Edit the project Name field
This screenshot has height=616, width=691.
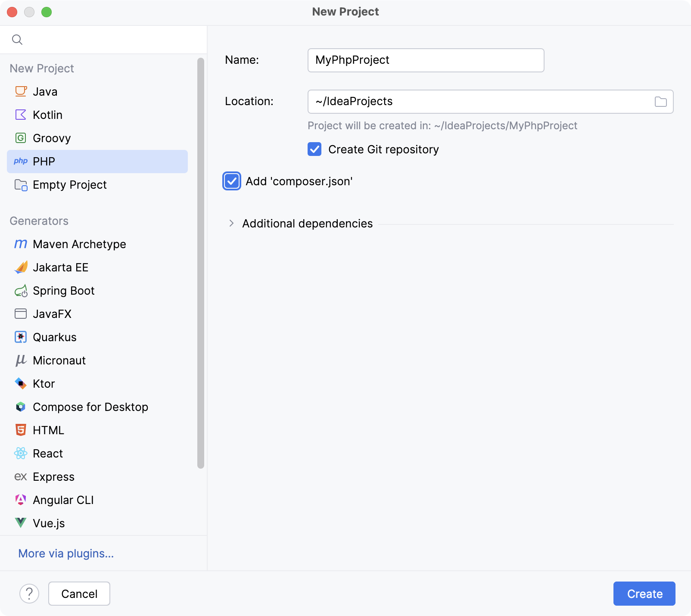[426, 60]
